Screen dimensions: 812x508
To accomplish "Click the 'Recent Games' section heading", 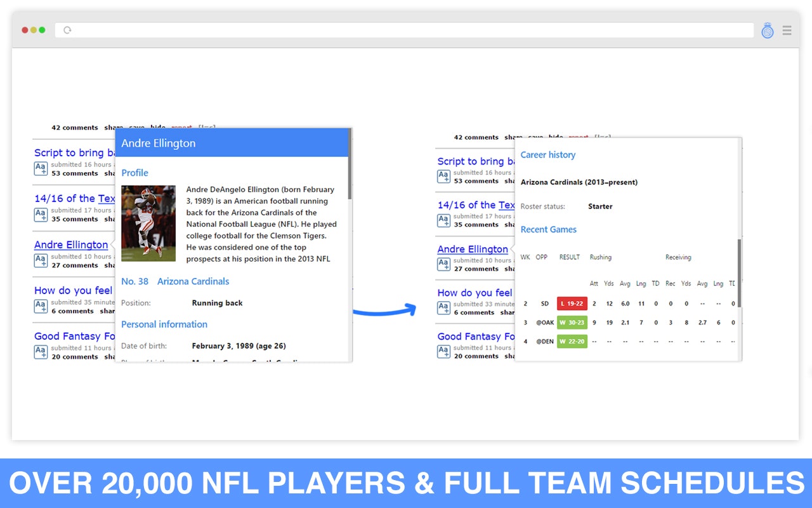I will pyautogui.click(x=549, y=230).
